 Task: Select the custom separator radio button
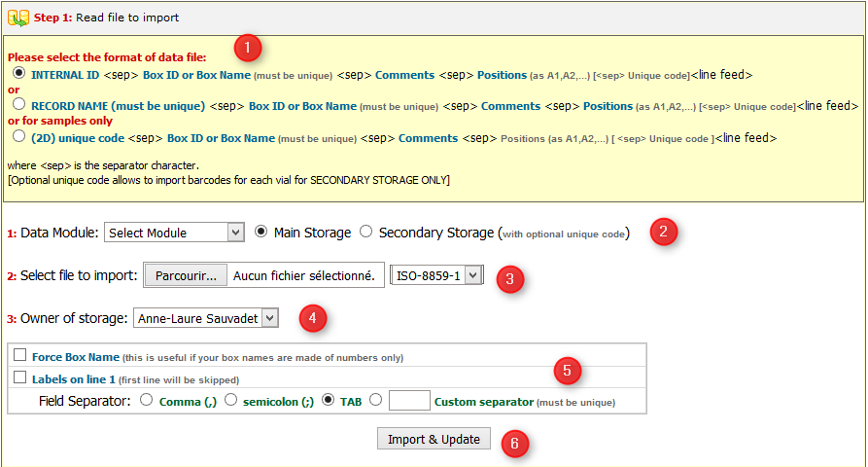tap(376, 400)
